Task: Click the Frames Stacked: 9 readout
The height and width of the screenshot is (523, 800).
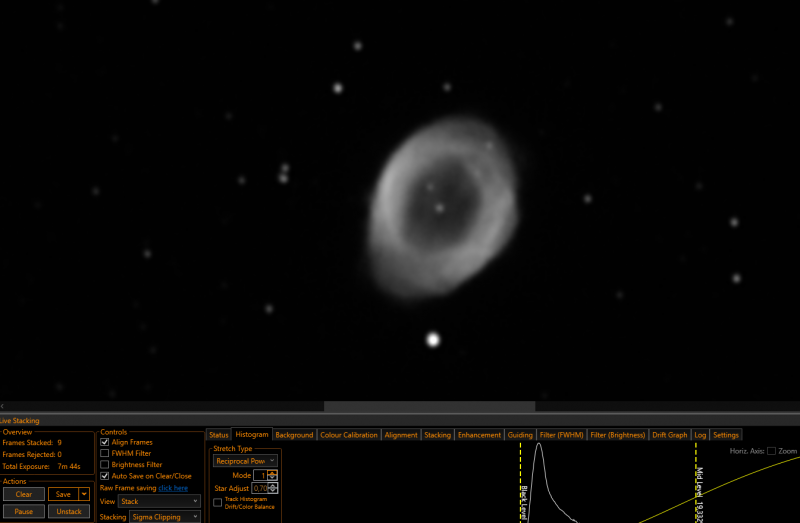Action: [32, 442]
